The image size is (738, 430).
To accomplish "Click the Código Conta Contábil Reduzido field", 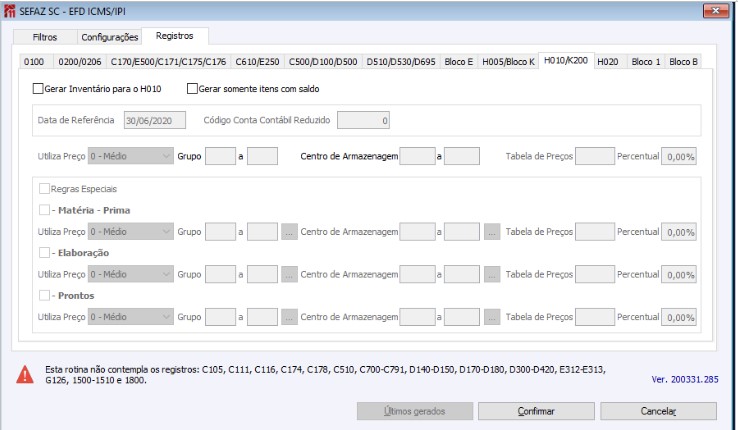I will pos(363,120).
